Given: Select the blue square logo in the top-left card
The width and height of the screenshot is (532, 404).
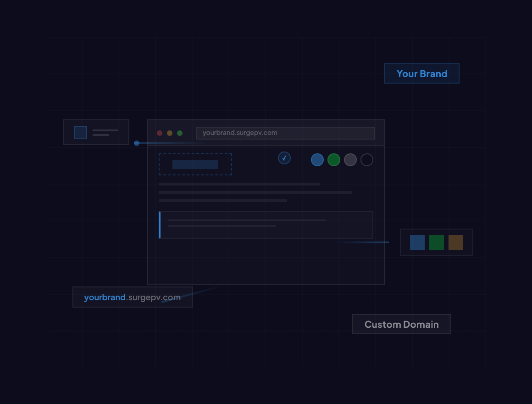Looking at the screenshot, I should 80,132.
